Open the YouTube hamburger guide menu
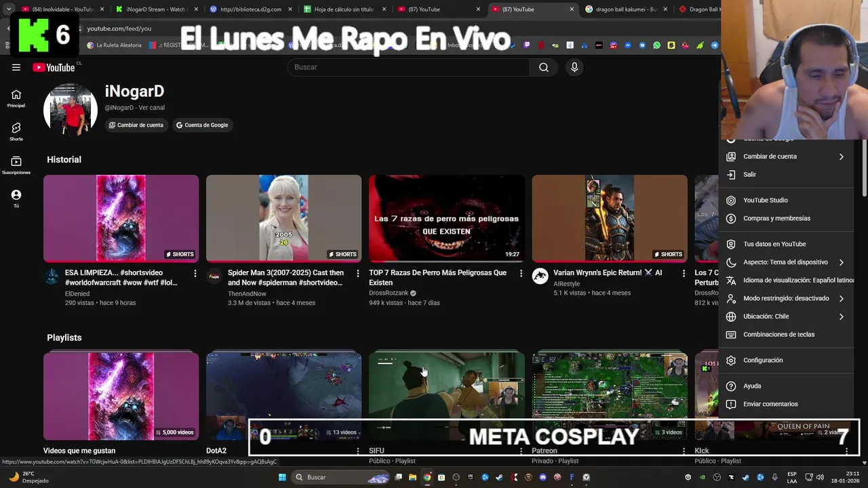This screenshot has height=488, width=868. pos(16,67)
